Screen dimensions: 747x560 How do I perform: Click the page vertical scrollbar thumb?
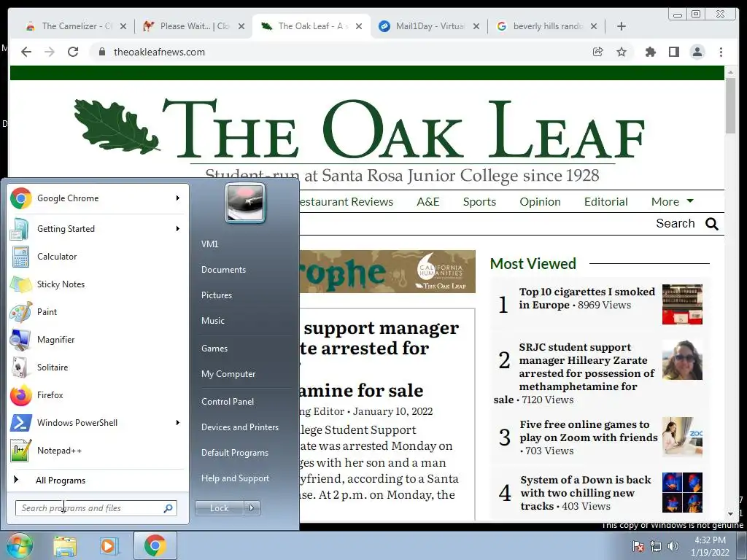click(x=730, y=105)
